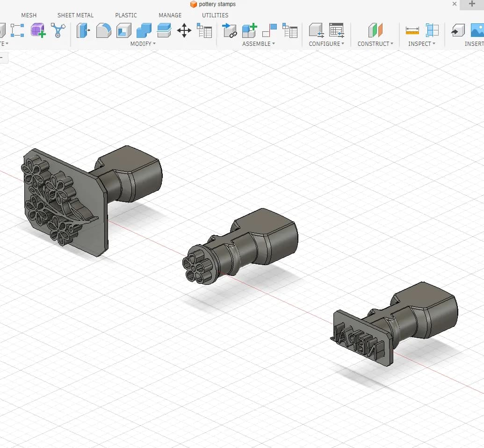Choose the Fillet tool
This screenshot has width=484, height=448.
104,30
